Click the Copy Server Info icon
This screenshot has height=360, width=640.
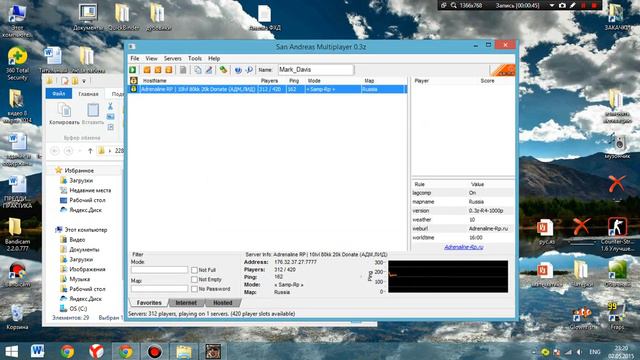(198, 70)
